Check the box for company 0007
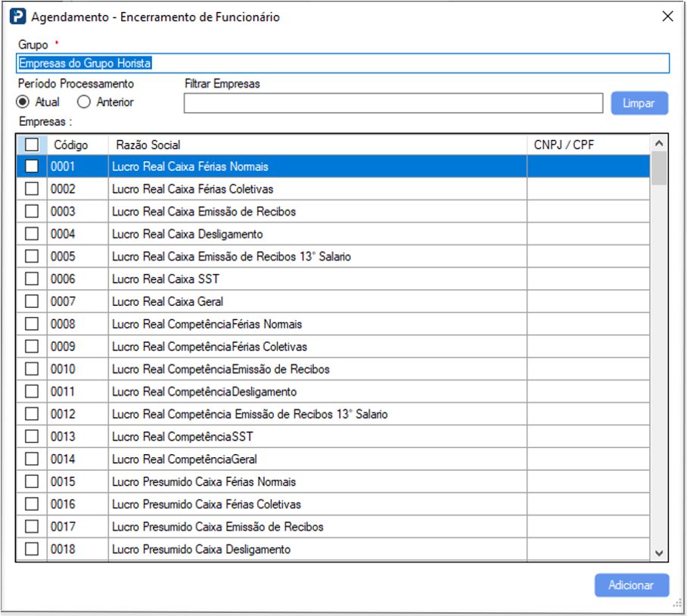This screenshot has height=616, width=687. tap(32, 301)
